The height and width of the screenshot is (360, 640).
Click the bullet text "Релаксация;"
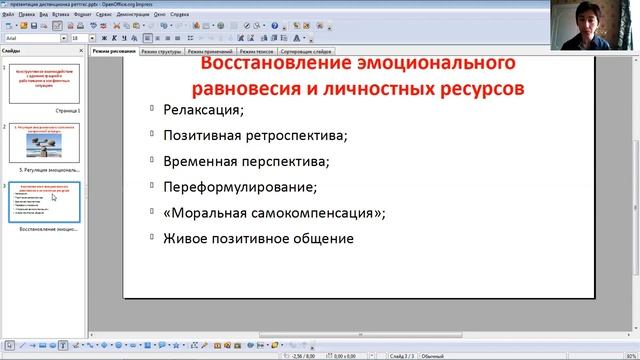tap(203, 110)
